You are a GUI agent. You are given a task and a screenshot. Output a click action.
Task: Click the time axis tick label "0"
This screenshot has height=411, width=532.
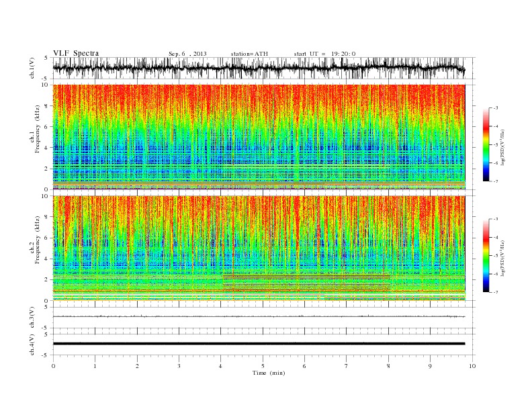(x=53, y=366)
